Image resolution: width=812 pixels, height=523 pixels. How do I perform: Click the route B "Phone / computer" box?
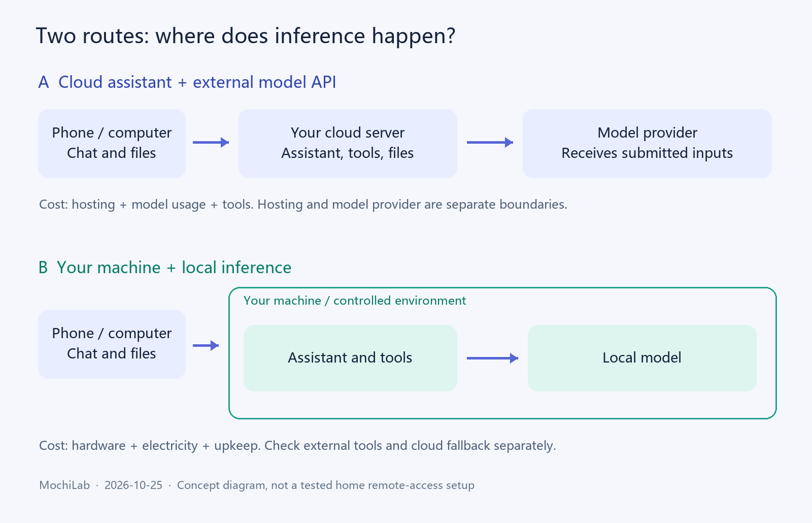coord(112,344)
